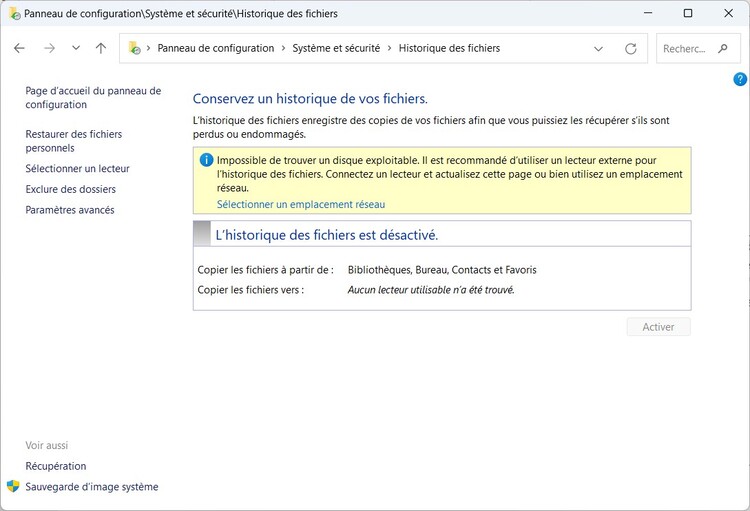Select Historique des fichiers breadcrumb

[x=449, y=48]
